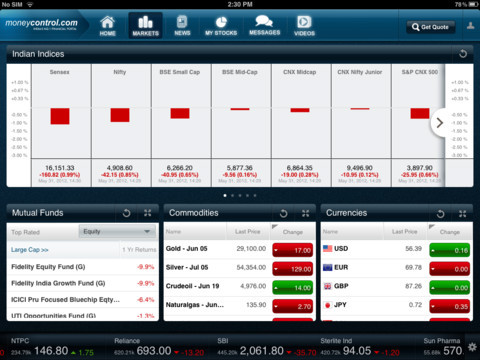Switch to the Markets tab
Image resolution: width=480 pixels, height=360 pixels.
coord(145,26)
